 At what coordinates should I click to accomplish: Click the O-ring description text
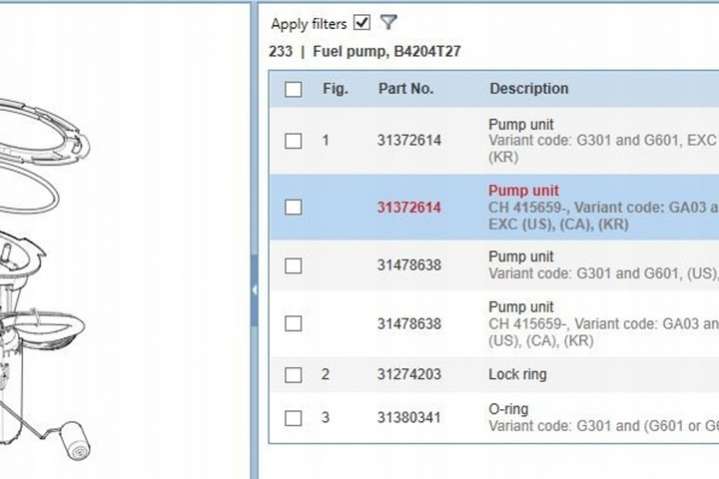(509, 409)
